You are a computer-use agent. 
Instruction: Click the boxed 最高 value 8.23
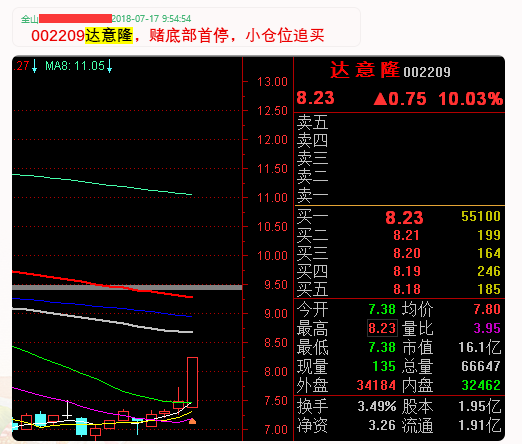tap(382, 328)
